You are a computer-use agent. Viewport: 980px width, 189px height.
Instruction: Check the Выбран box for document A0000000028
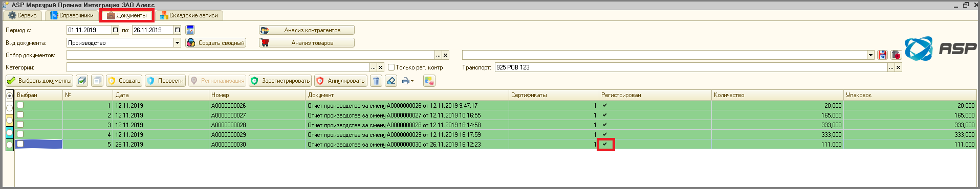tap(20, 125)
